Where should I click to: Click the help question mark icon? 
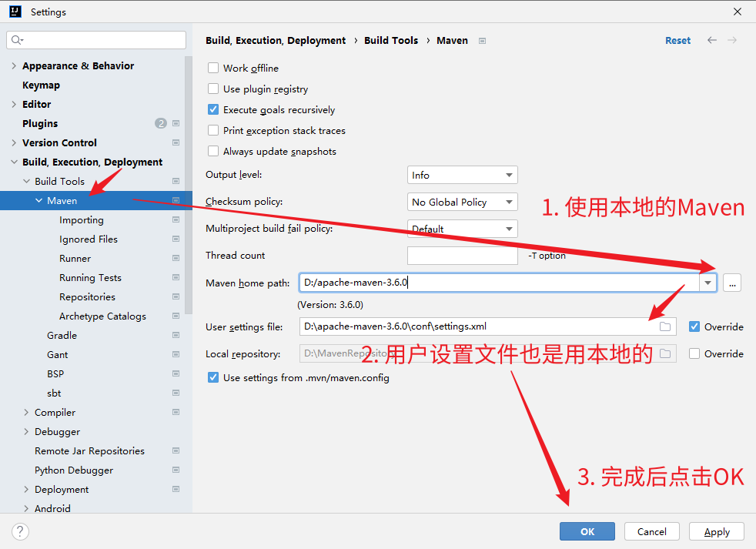[x=21, y=531]
